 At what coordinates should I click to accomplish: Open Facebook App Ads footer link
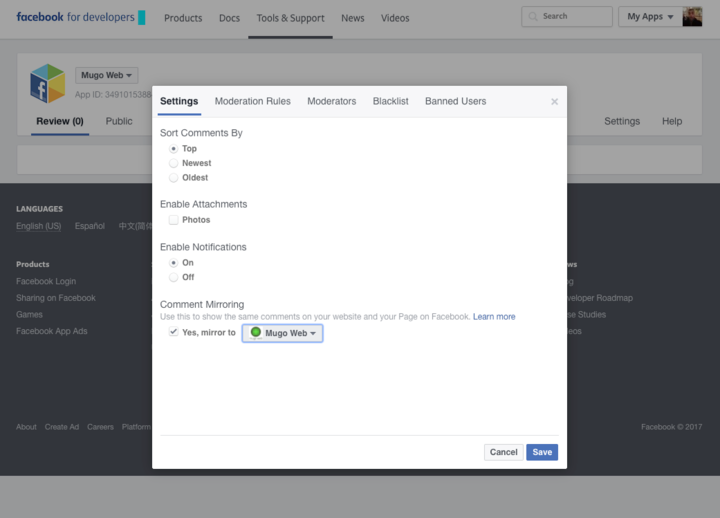(51, 331)
